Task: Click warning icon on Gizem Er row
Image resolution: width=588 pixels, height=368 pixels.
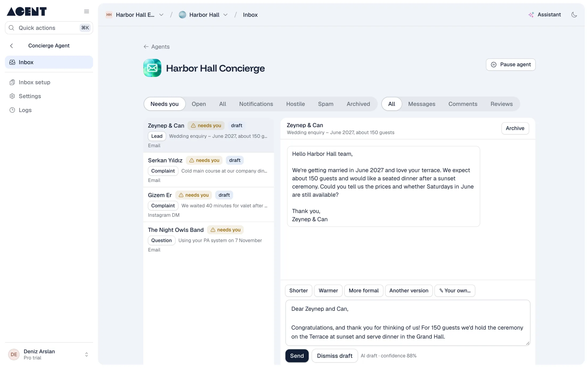Action: tap(181, 195)
